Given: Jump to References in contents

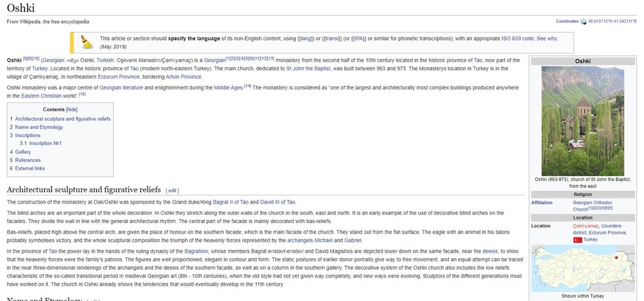Looking at the screenshot, I should click(28, 160).
